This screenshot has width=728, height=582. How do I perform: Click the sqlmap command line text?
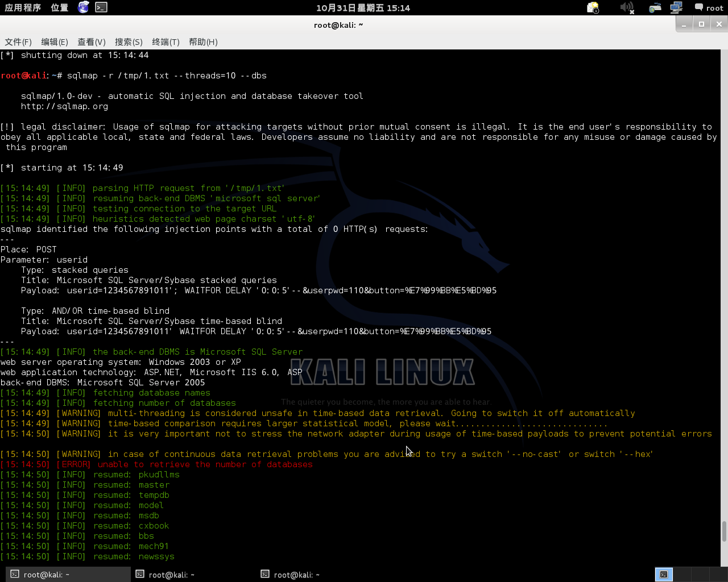pyautogui.click(x=167, y=76)
